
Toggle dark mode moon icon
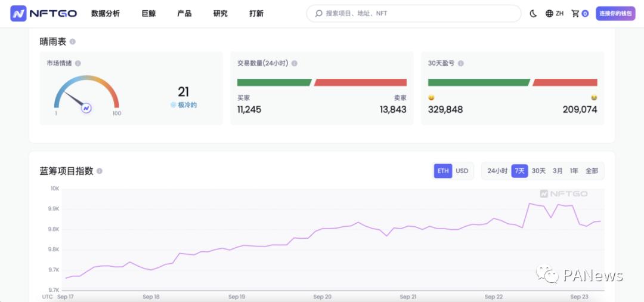(x=533, y=13)
